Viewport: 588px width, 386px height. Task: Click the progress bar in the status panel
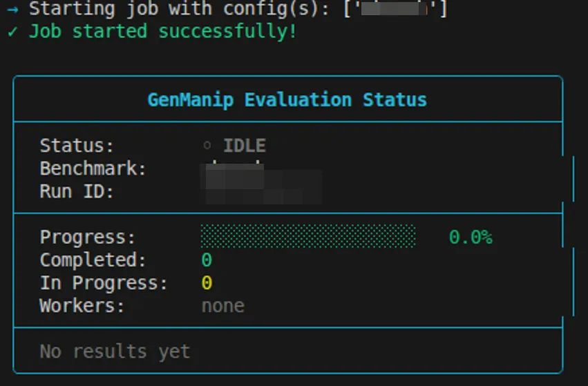coord(308,236)
